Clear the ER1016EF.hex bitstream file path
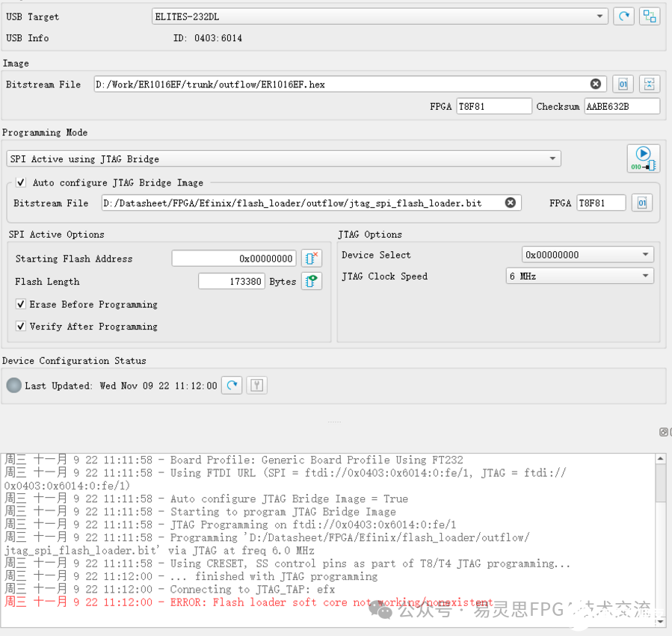The height and width of the screenshot is (636, 672). 596,84
